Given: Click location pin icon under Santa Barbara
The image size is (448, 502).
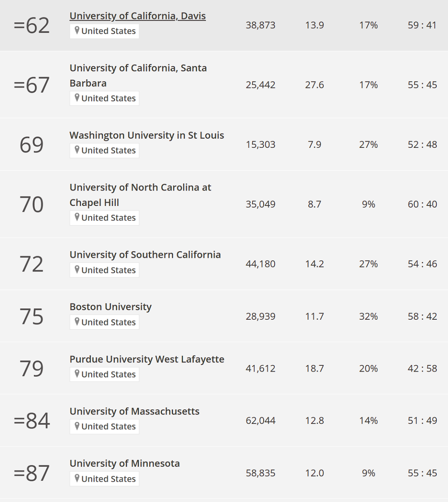Looking at the screenshot, I should [77, 98].
